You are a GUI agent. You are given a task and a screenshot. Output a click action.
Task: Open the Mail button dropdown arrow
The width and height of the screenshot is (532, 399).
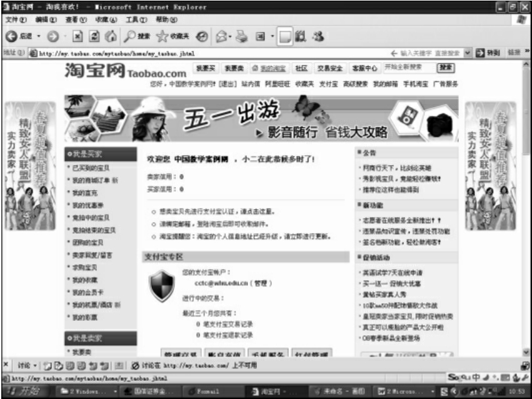pyautogui.click(x=231, y=36)
